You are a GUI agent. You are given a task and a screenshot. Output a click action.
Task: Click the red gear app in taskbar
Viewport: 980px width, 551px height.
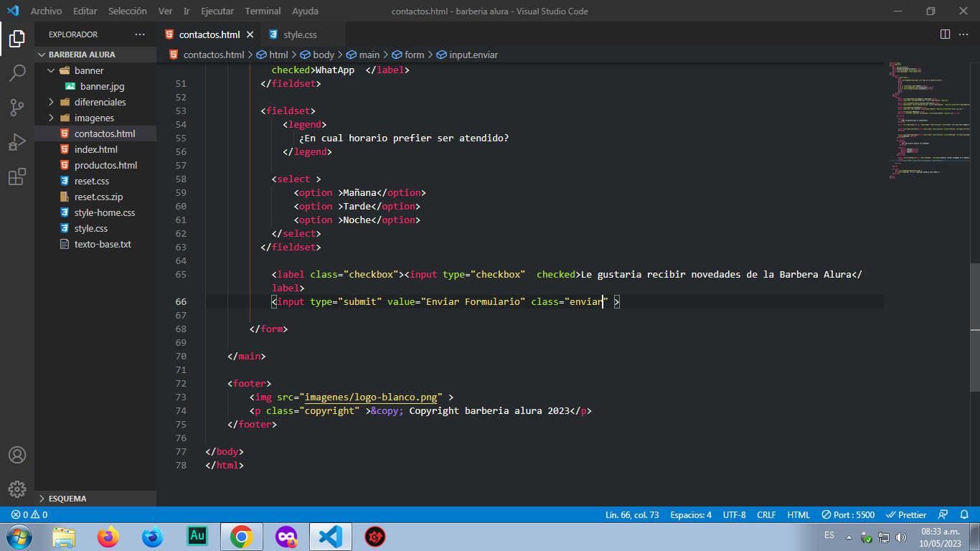pos(374,537)
